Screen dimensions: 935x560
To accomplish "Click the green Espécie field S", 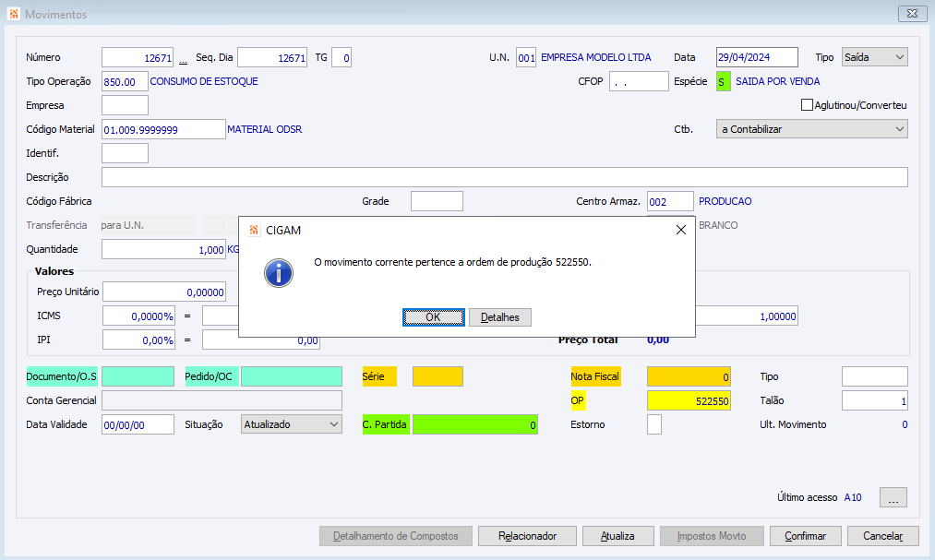I will 724,81.
